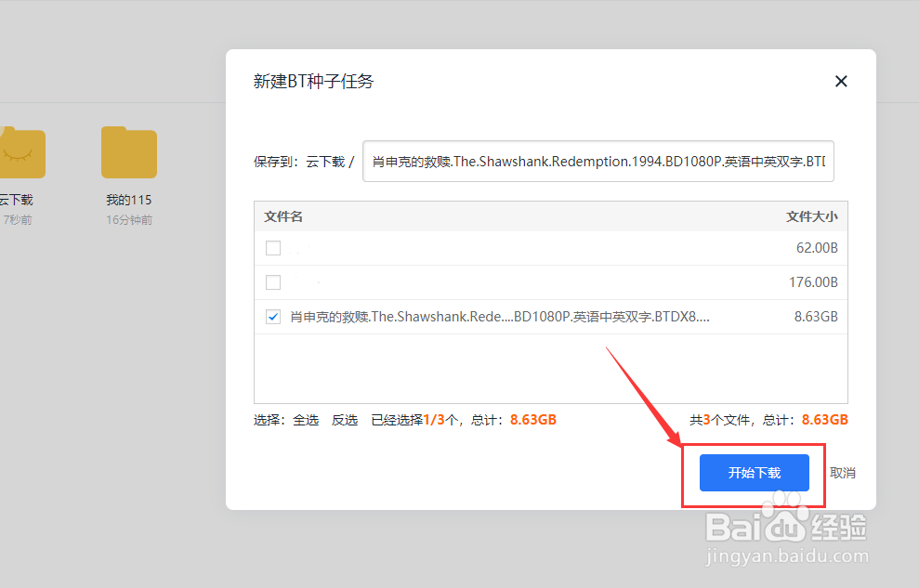
Task: Invert file selection with 反选
Action: point(344,419)
